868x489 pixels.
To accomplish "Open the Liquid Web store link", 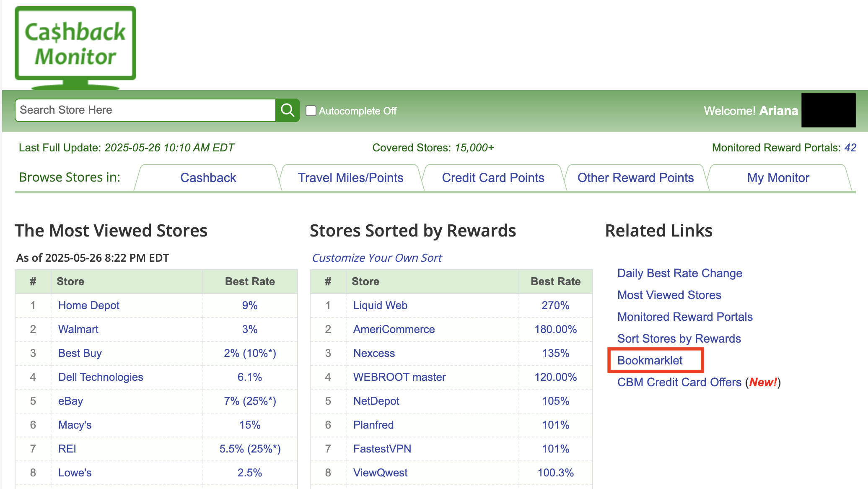I will [x=380, y=306].
